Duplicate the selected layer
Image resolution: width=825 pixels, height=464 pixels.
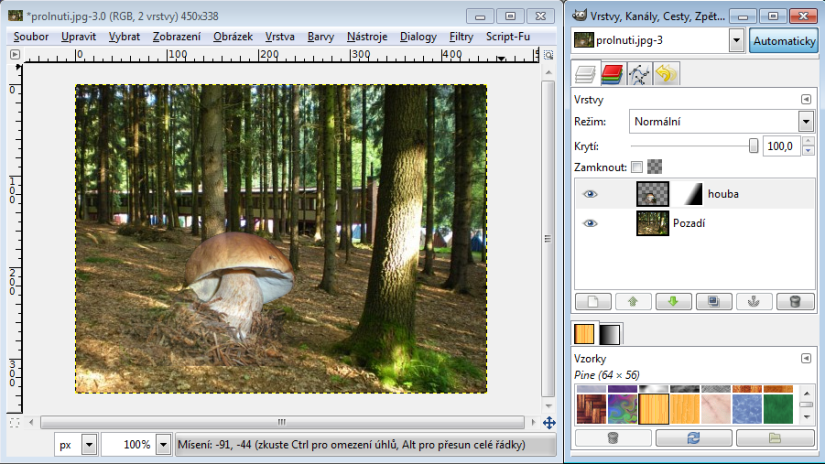714,301
